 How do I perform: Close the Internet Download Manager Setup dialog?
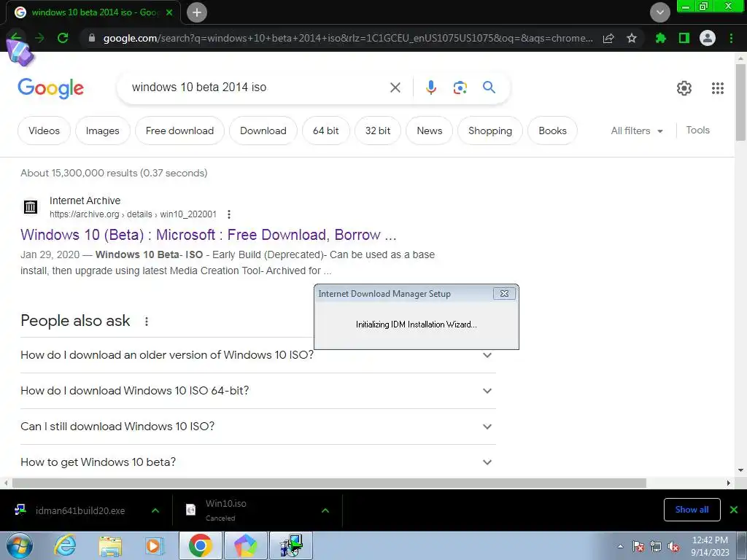(x=504, y=293)
